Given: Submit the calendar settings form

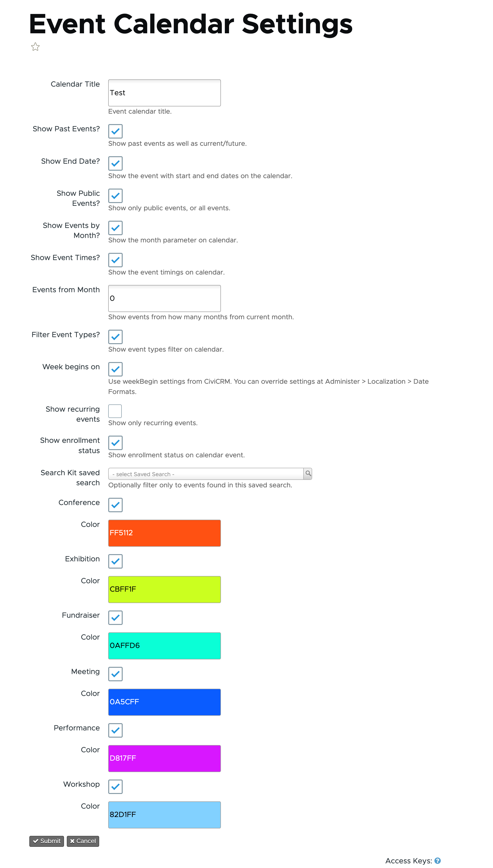Looking at the screenshot, I should pyautogui.click(x=47, y=841).
